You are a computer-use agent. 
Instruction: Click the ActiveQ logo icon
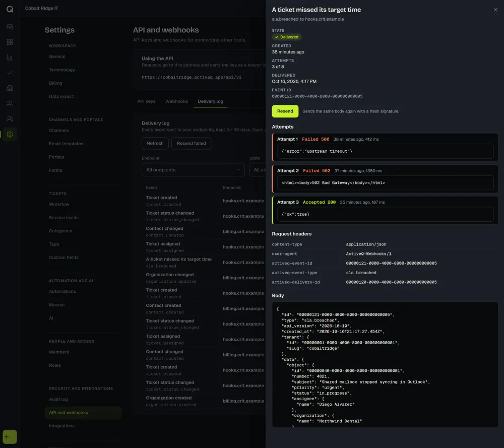(10, 9)
